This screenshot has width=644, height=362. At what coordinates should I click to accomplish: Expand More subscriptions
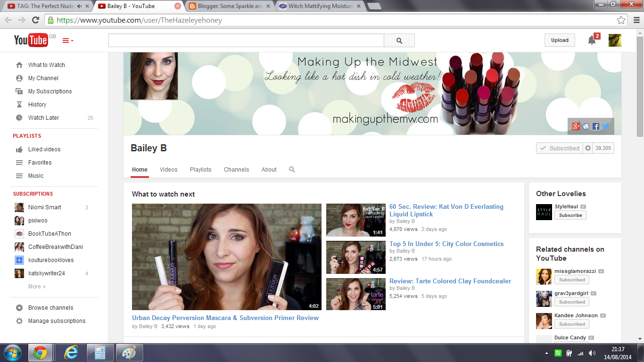point(37,287)
